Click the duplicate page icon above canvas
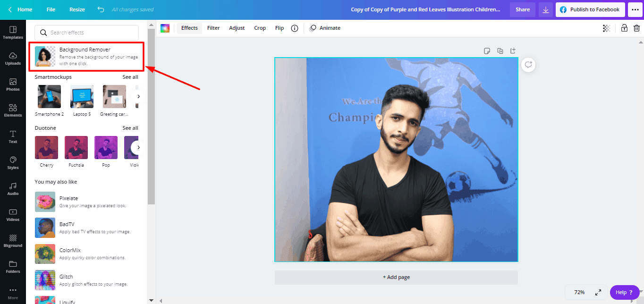 coord(500,51)
